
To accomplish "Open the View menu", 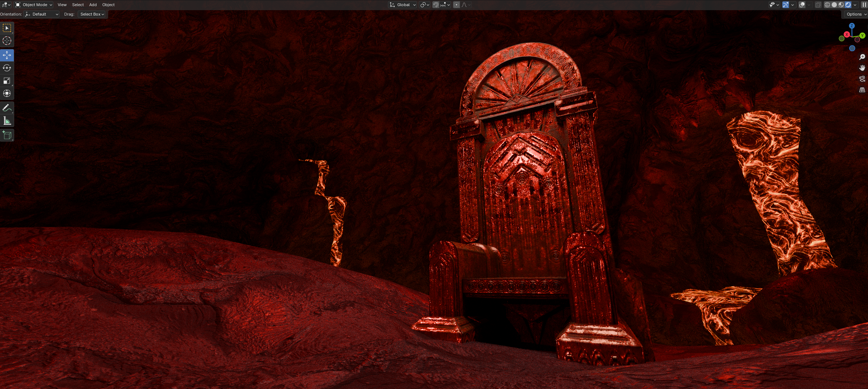I will click(x=62, y=5).
